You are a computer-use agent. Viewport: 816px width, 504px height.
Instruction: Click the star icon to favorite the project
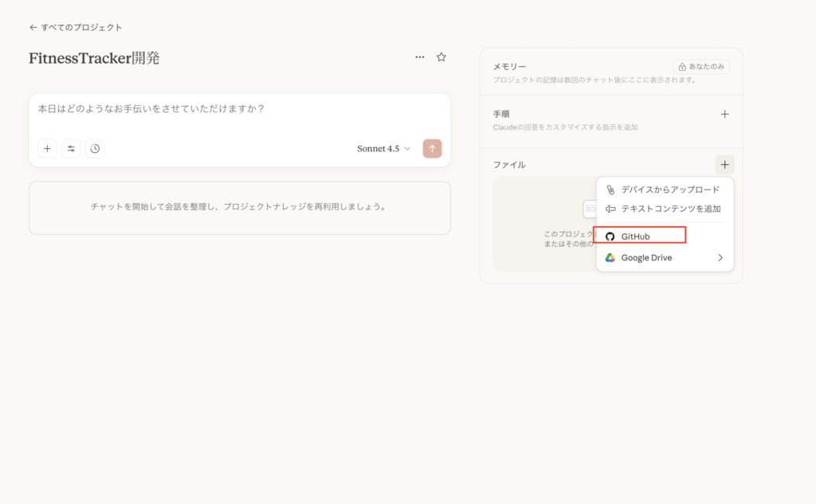point(441,57)
